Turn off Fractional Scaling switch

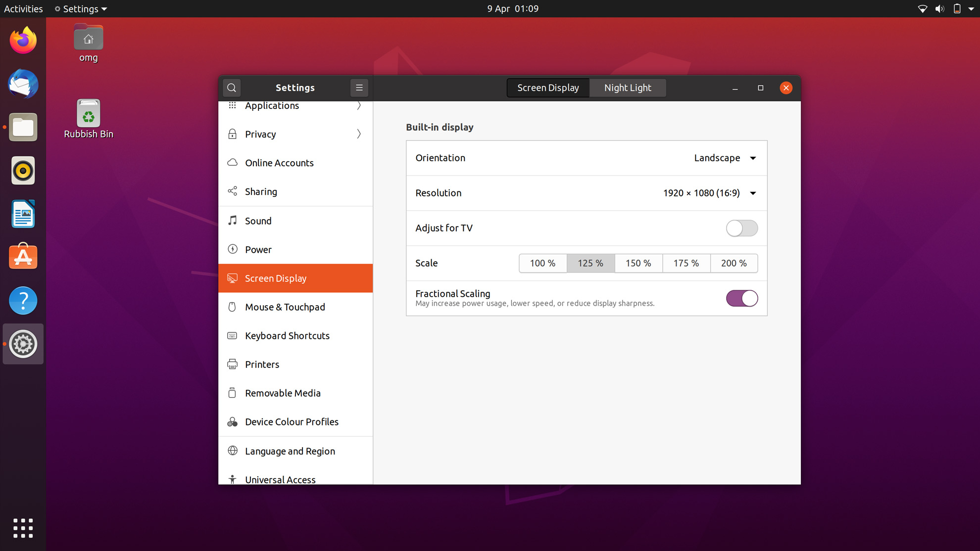click(741, 298)
